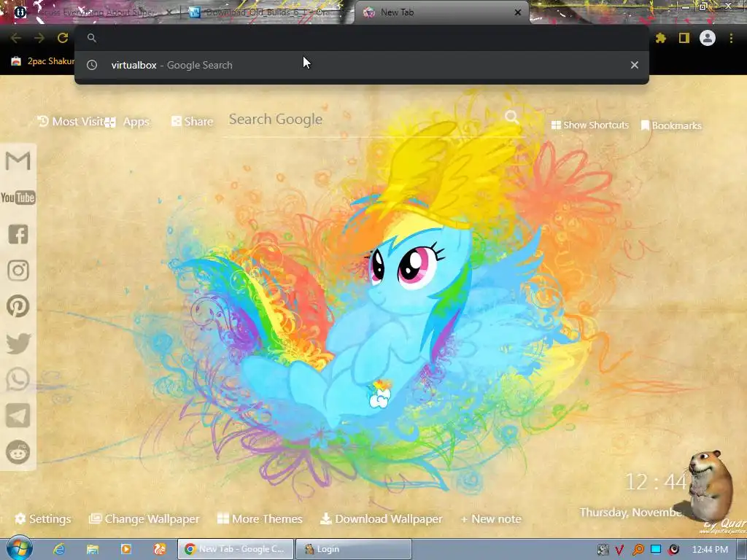This screenshot has width=747, height=560.
Task: Open the Chrome extensions puzzle icon
Action: (x=661, y=38)
